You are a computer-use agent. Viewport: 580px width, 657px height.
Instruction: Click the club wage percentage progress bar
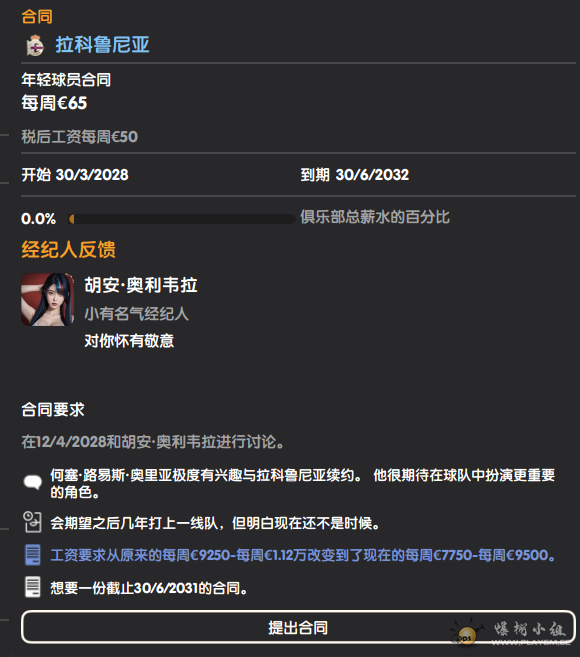pyautogui.click(x=182, y=219)
